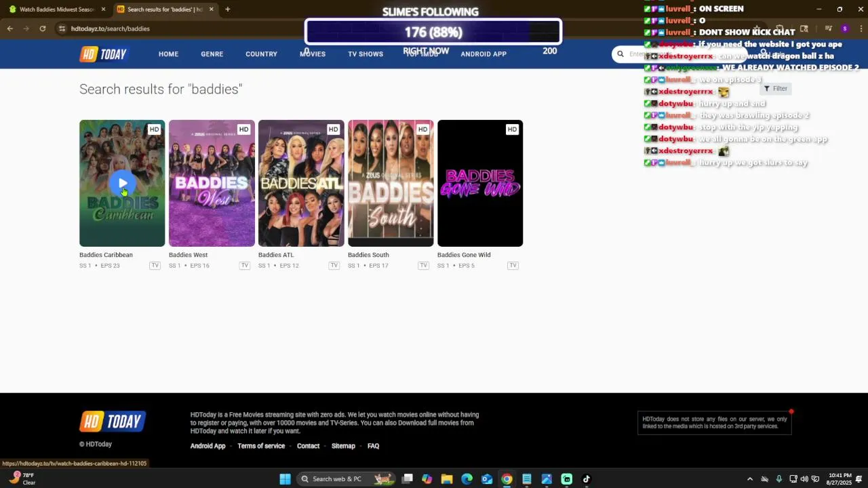Click the 'Baddies South' title link
This screenshot has width=868, height=488.
click(x=368, y=255)
